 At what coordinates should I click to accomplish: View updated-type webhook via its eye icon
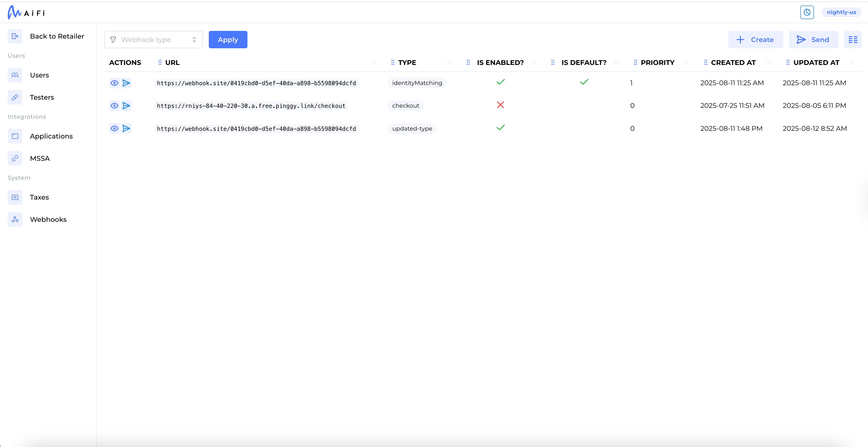coord(115,128)
